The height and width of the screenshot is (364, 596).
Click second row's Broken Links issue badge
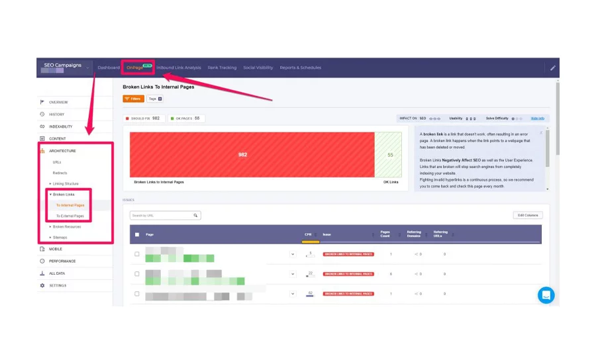348,274
